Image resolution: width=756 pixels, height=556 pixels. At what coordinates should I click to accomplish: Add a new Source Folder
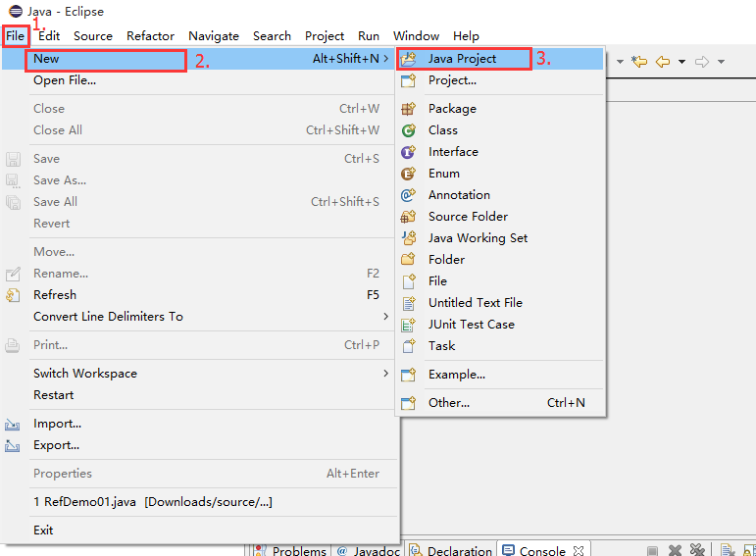pos(499,217)
